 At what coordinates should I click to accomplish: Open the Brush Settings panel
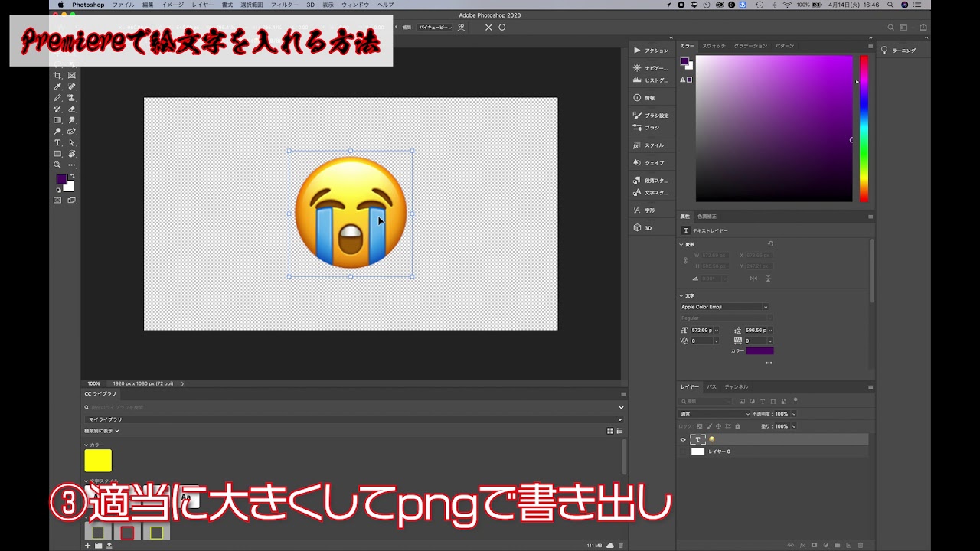coord(651,116)
